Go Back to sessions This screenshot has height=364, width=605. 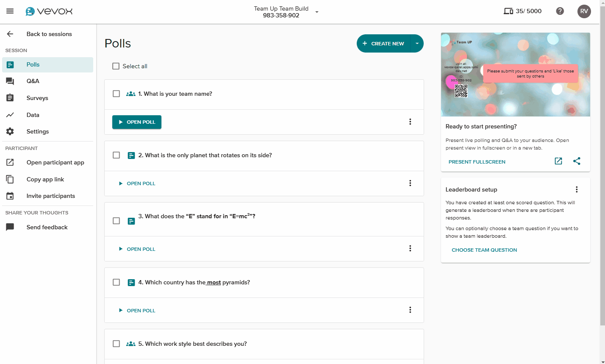coord(48,34)
